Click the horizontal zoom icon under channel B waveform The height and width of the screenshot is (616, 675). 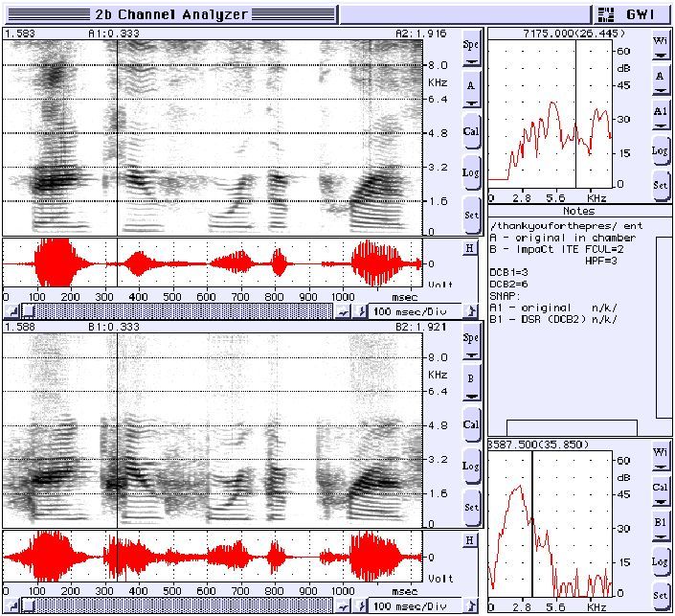click(x=343, y=606)
